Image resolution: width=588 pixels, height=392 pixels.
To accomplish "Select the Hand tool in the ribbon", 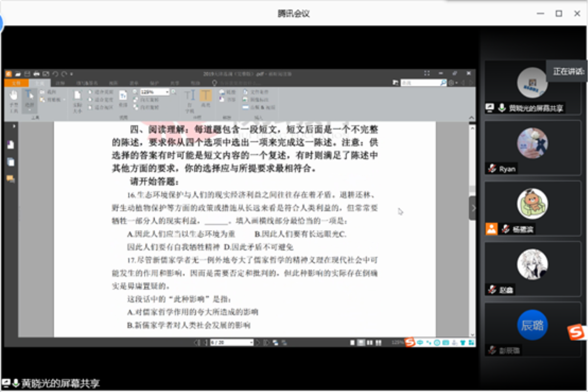I will click(14, 99).
